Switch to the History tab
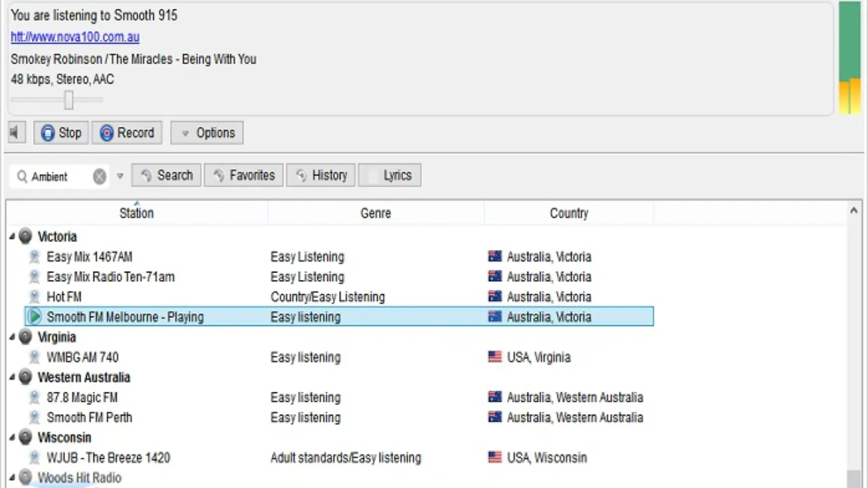868x488 pixels. (321, 176)
